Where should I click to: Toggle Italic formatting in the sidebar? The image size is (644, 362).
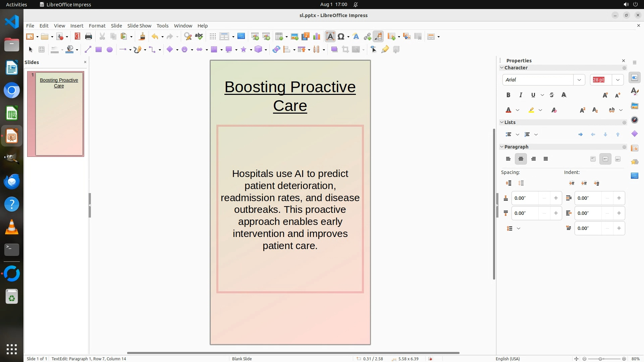[521, 95]
